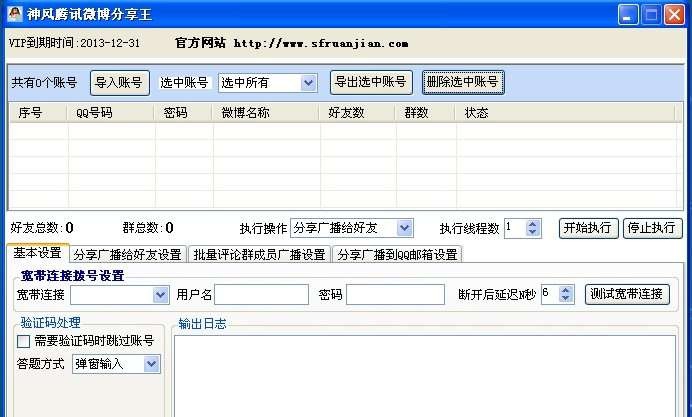Decrease 执行线程数 with down arrow
692x417 pixels.
(533, 232)
